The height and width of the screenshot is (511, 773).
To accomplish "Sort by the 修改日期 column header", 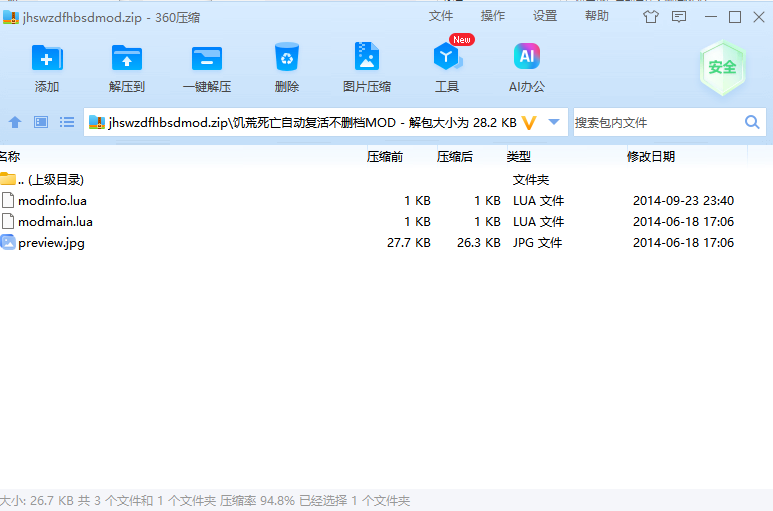I will [651, 157].
